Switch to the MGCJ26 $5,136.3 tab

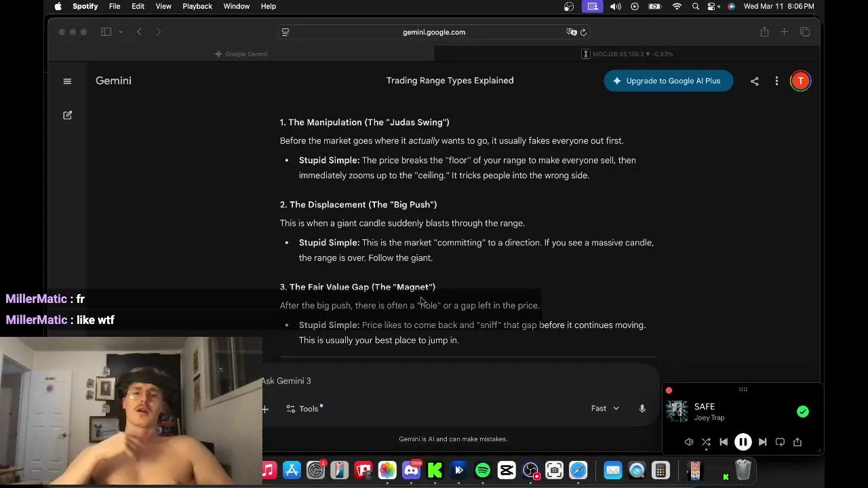627,54
